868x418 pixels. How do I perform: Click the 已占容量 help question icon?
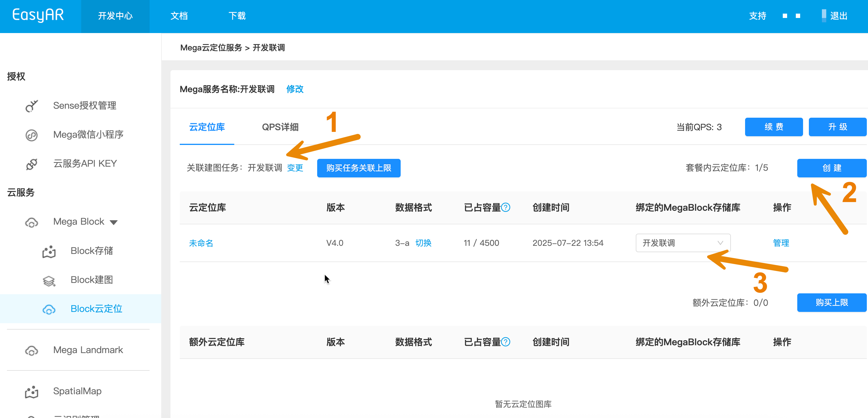click(x=505, y=208)
